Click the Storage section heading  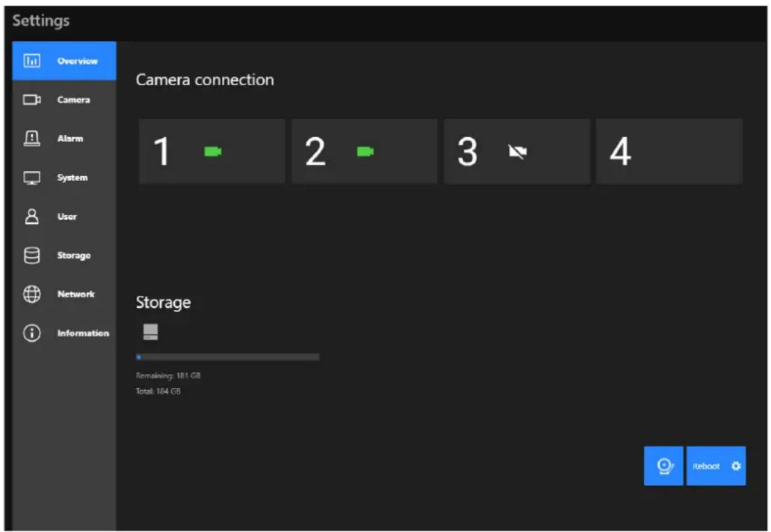tap(163, 303)
